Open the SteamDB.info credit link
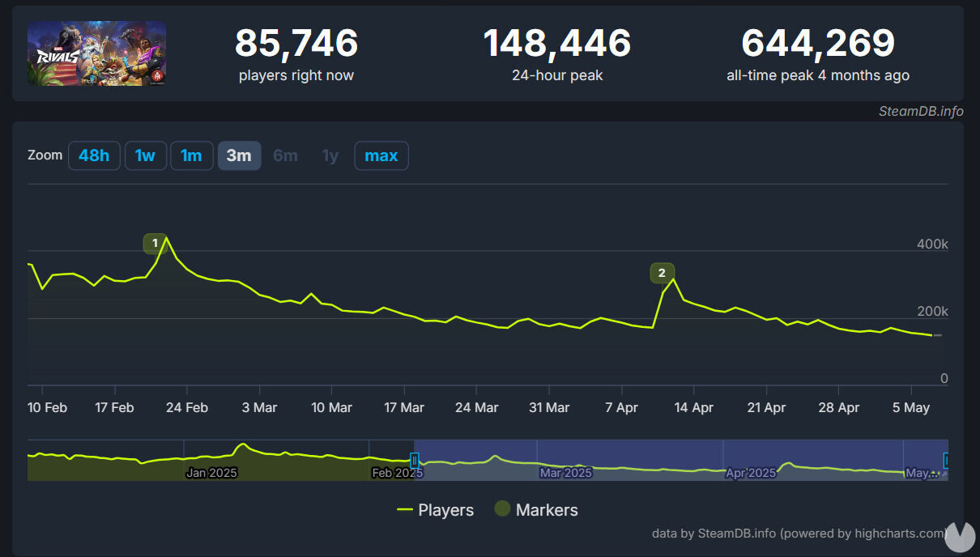Image resolution: width=980 pixels, height=557 pixels. tap(921, 112)
